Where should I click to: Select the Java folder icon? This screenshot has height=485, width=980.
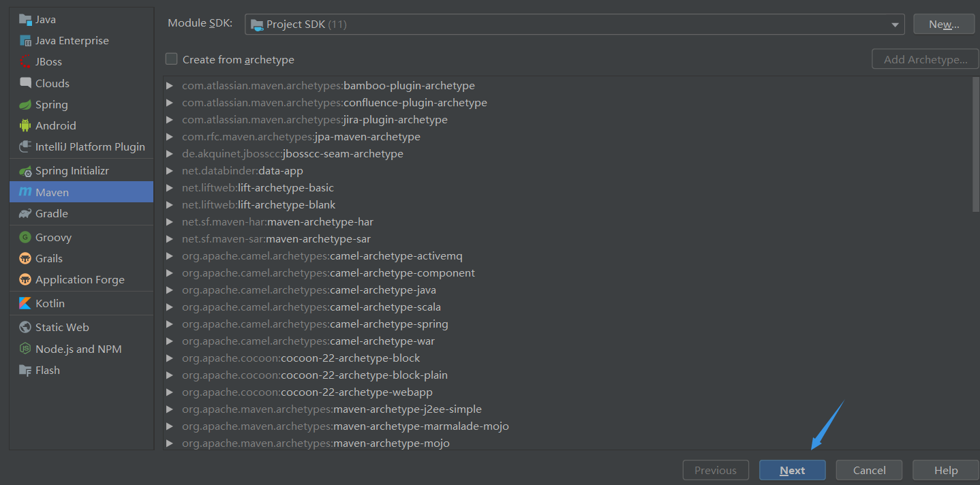click(x=25, y=20)
